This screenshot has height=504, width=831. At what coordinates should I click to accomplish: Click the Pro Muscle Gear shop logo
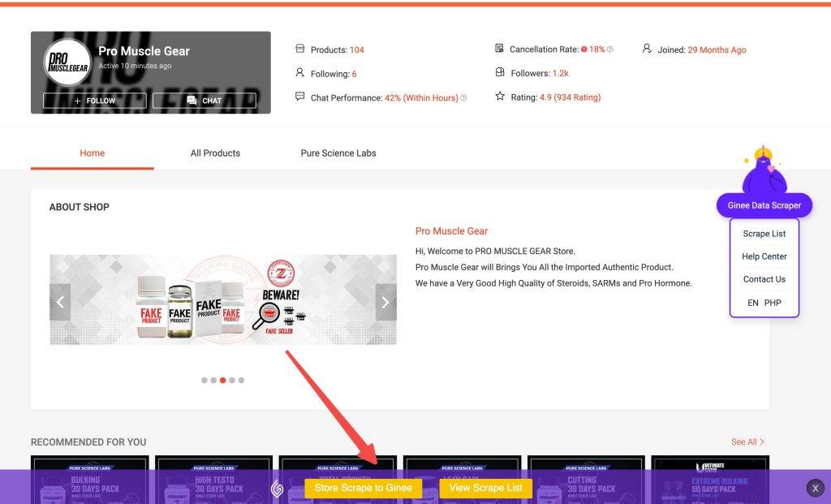67,62
